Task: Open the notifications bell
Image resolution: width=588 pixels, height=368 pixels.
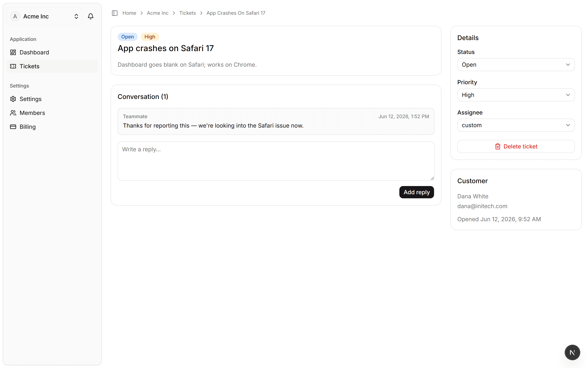Action: pos(90,16)
